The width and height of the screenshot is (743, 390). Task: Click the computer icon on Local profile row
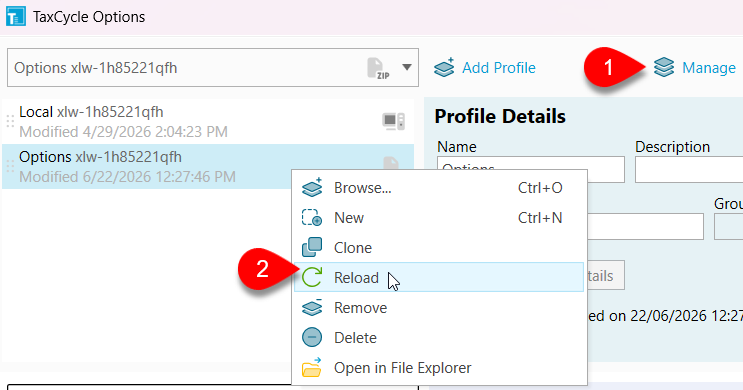pos(393,121)
